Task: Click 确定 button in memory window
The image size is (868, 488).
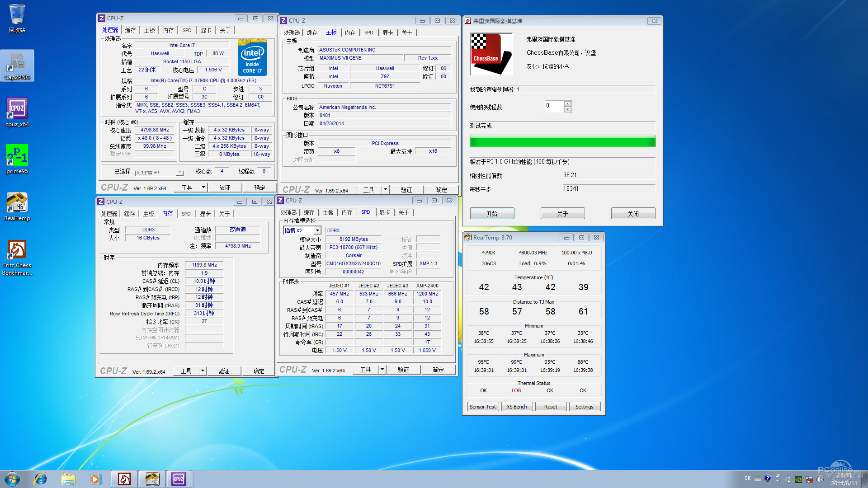Action: [259, 371]
